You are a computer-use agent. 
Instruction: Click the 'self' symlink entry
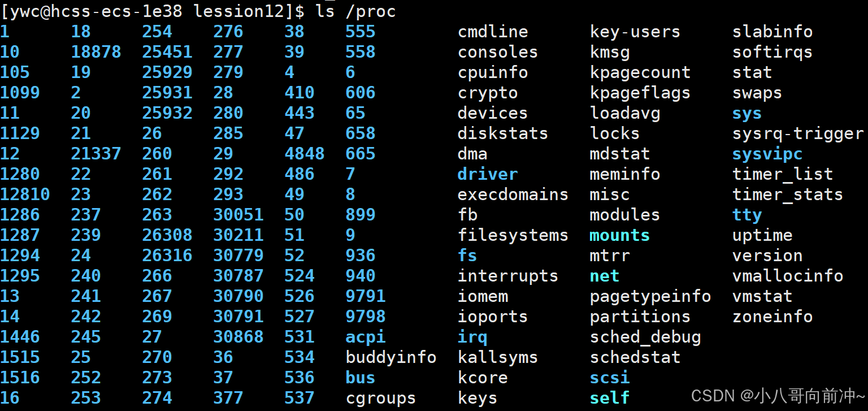pyautogui.click(x=609, y=398)
